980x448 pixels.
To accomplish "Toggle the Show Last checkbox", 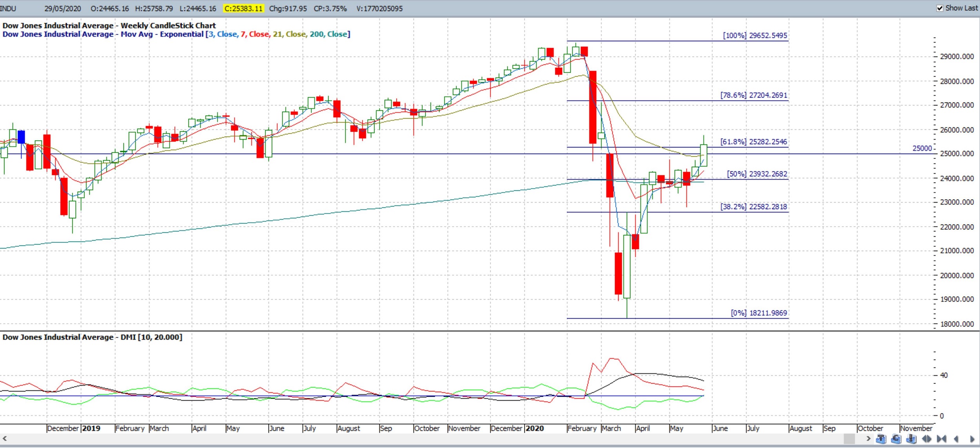I will [940, 8].
